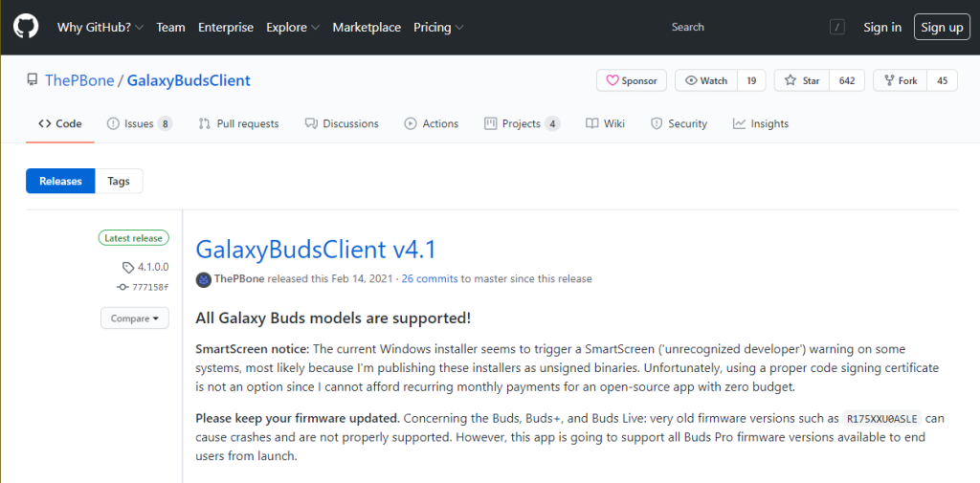Screen dimensions: 980x483
Task: Focus the Search field
Action: [756, 27]
